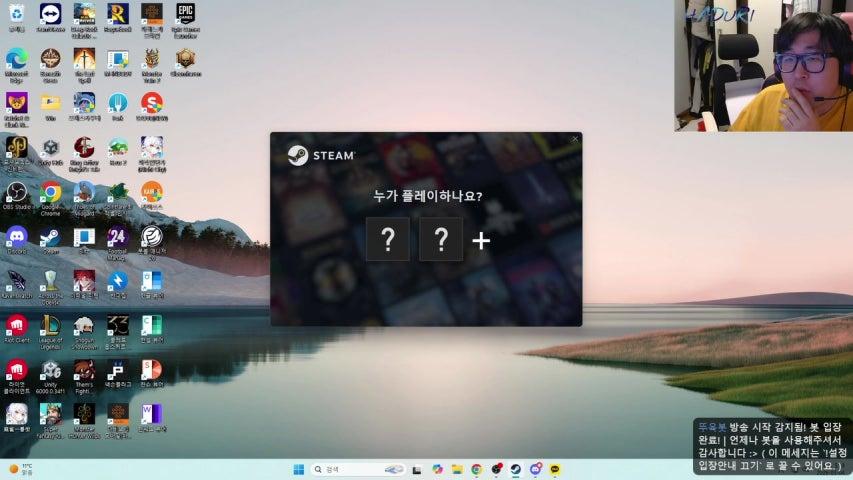Open KakaoTalk from the taskbar

coord(555,469)
